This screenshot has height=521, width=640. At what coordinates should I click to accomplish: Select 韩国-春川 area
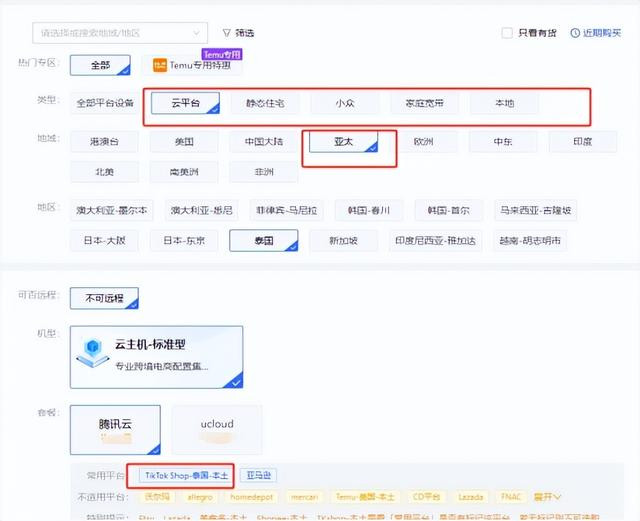pos(369,210)
